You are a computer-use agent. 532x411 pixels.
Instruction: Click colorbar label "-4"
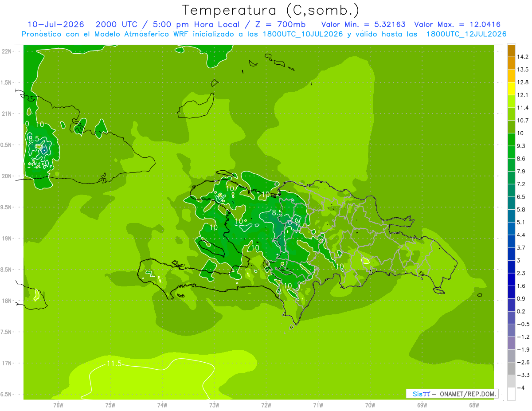[521, 388]
